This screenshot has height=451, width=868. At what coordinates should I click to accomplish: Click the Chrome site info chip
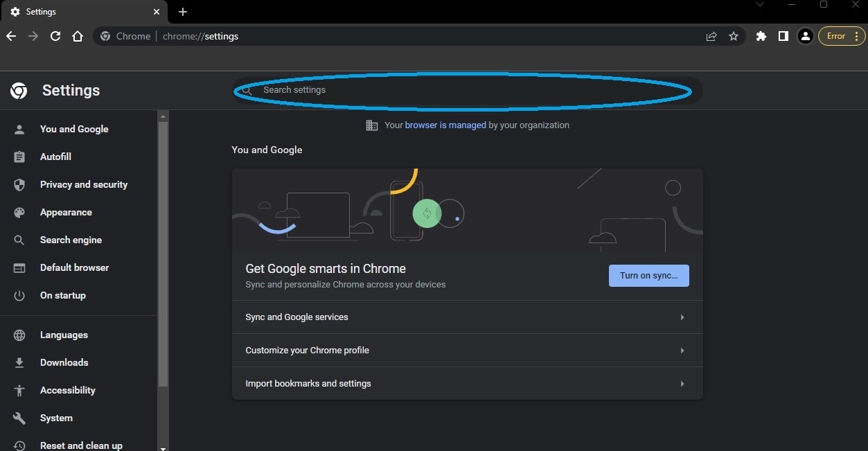[125, 36]
